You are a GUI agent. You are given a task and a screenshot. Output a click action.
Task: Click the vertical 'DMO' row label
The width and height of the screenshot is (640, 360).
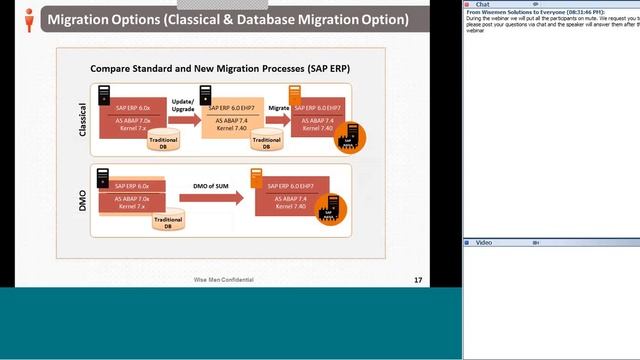coord(82,200)
